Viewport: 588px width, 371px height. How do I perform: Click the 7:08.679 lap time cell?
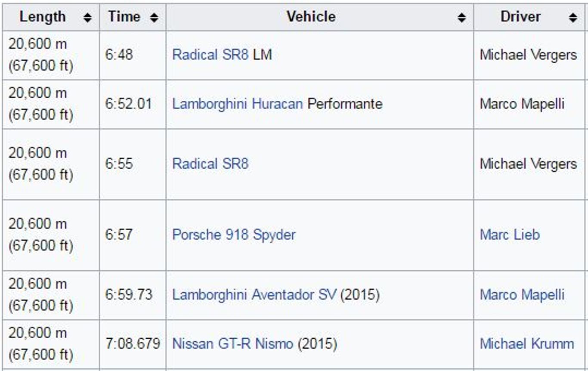pyautogui.click(x=133, y=344)
